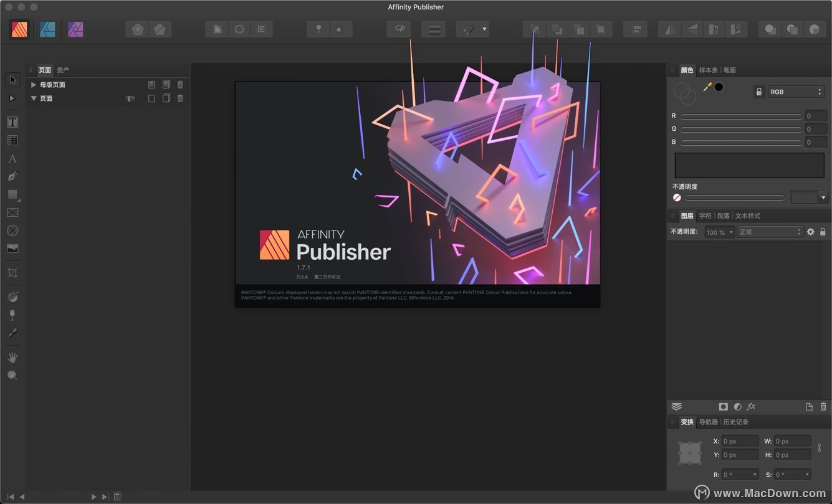Collapse the 页面 pages section
Viewport: 832px width, 504px height.
point(34,98)
